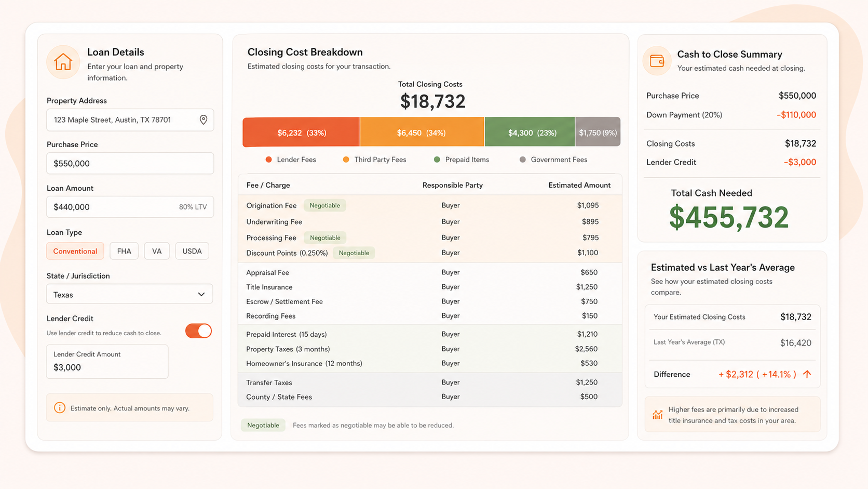Click the Negotiable tag on Origination Fee
This screenshot has width=868, height=489.
tap(325, 205)
